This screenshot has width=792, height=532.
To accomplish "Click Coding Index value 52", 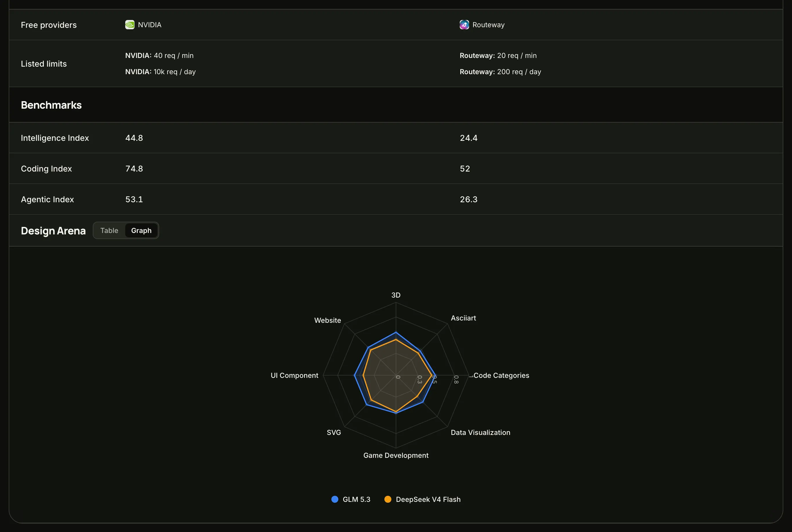I will pos(465,169).
